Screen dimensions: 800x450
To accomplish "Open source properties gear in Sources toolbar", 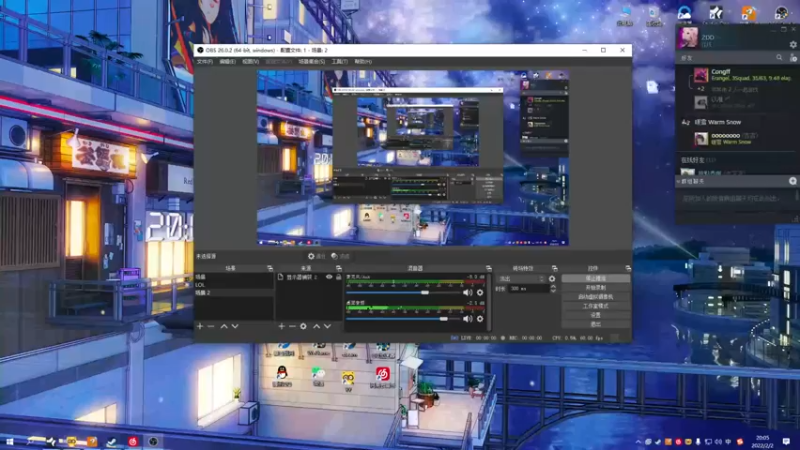I will click(x=304, y=326).
